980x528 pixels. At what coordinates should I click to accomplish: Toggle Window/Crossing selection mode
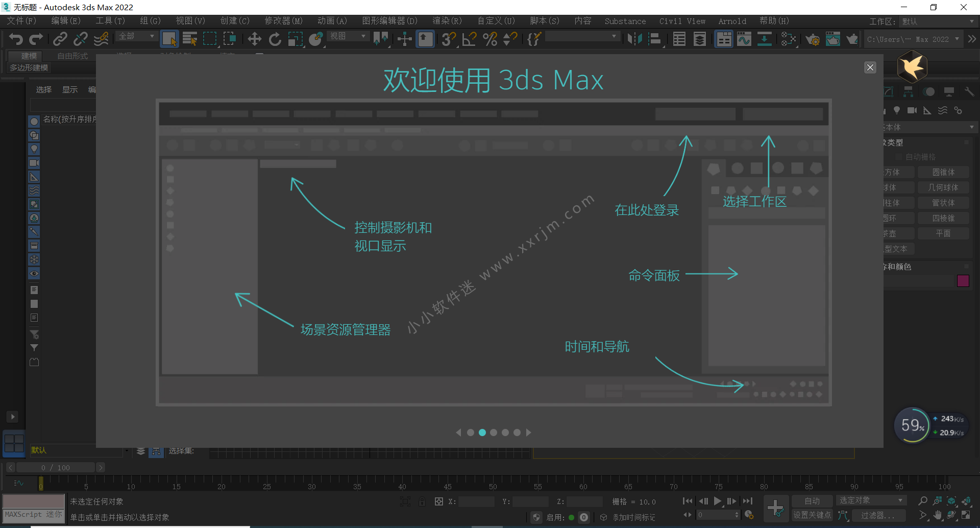230,39
